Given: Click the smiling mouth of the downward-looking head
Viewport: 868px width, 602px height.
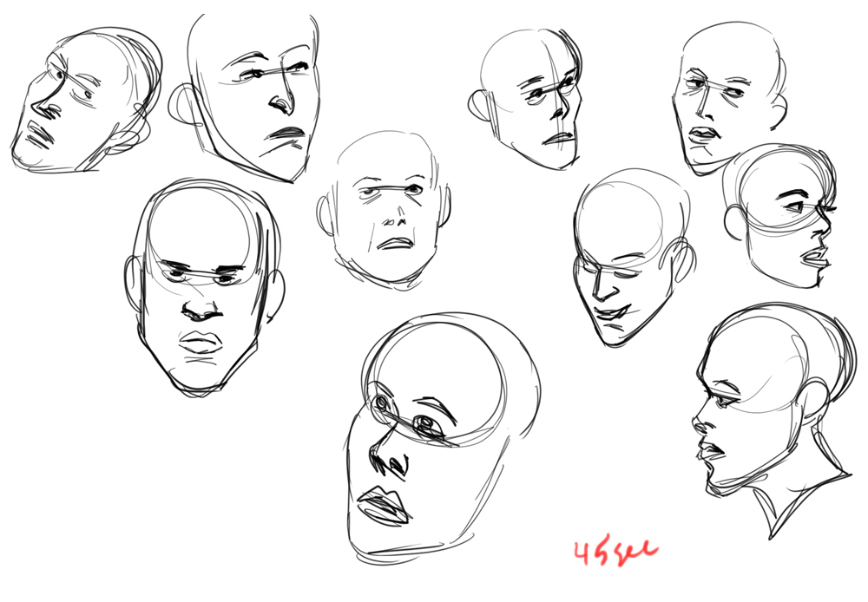Looking at the screenshot, I should click(x=615, y=310).
